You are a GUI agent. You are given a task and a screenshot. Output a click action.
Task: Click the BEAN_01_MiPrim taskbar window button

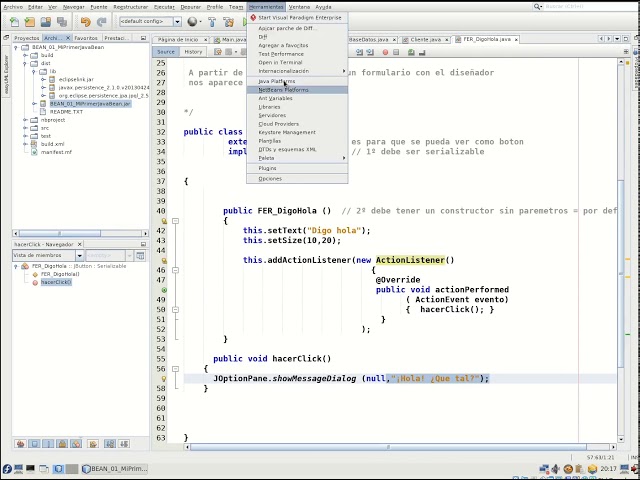click(115, 469)
